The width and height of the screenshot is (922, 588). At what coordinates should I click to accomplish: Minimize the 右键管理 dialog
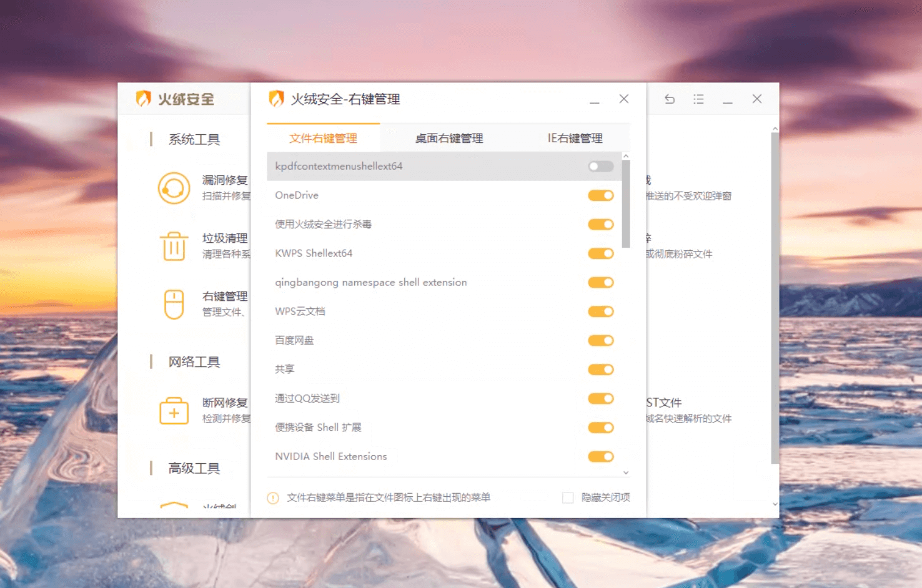pyautogui.click(x=595, y=100)
